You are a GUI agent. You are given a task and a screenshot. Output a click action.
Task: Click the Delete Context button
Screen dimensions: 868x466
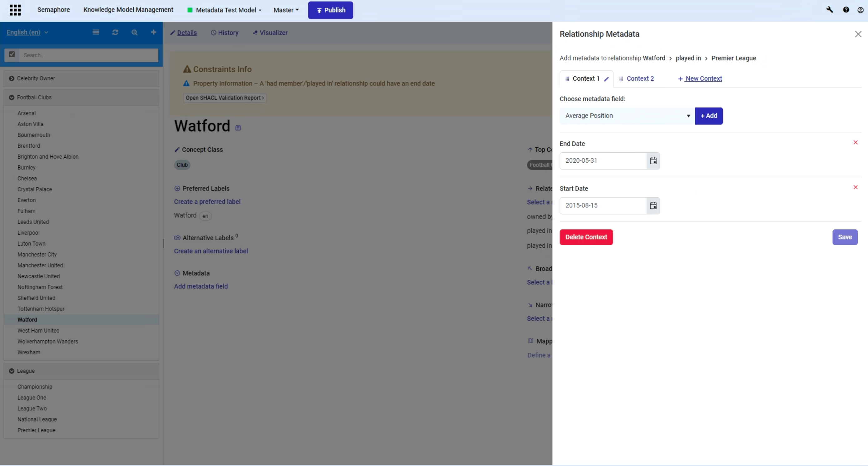[x=586, y=237]
